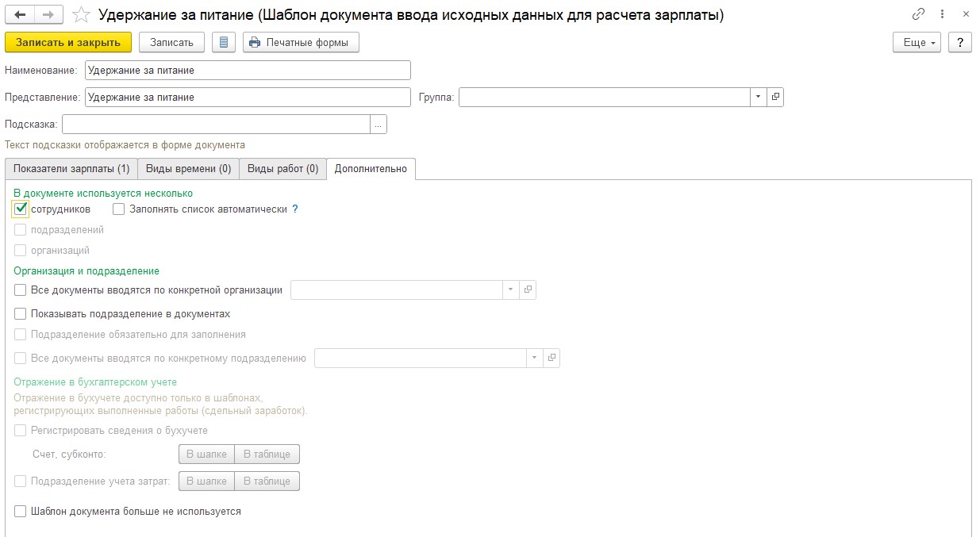Click into the Наименование text field
Screen dimensions: 980x537
tap(248, 70)
